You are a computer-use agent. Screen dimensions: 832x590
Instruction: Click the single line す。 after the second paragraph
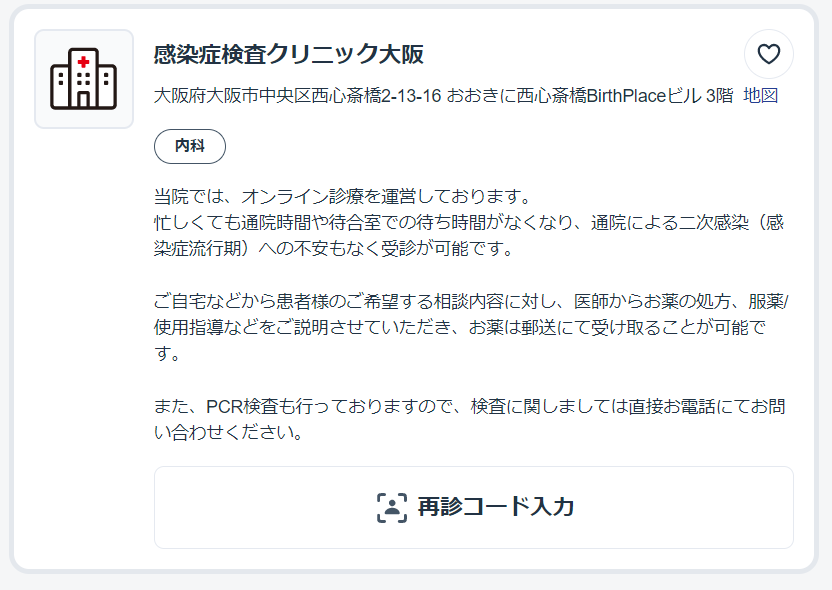click(x=167, y=353)
